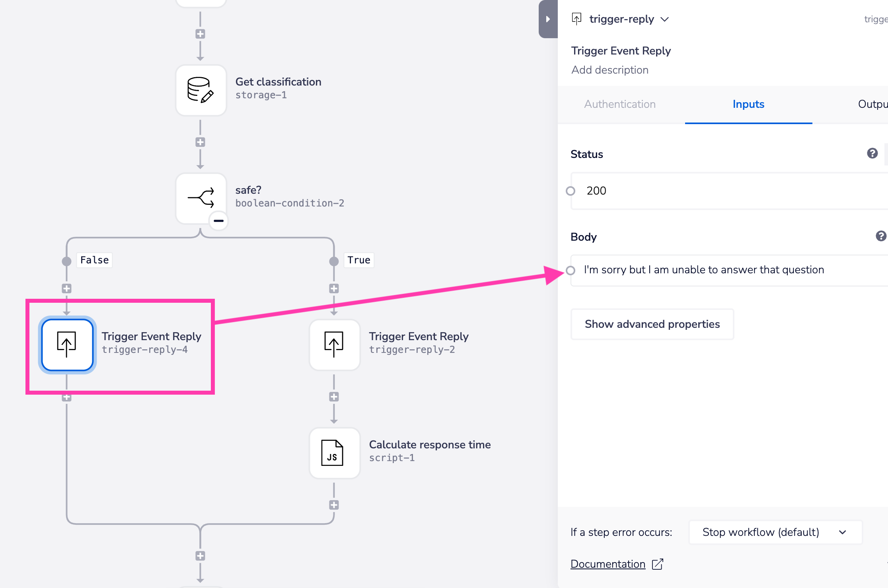
Task: Open the Documentation link
Action: click(608, 564)
